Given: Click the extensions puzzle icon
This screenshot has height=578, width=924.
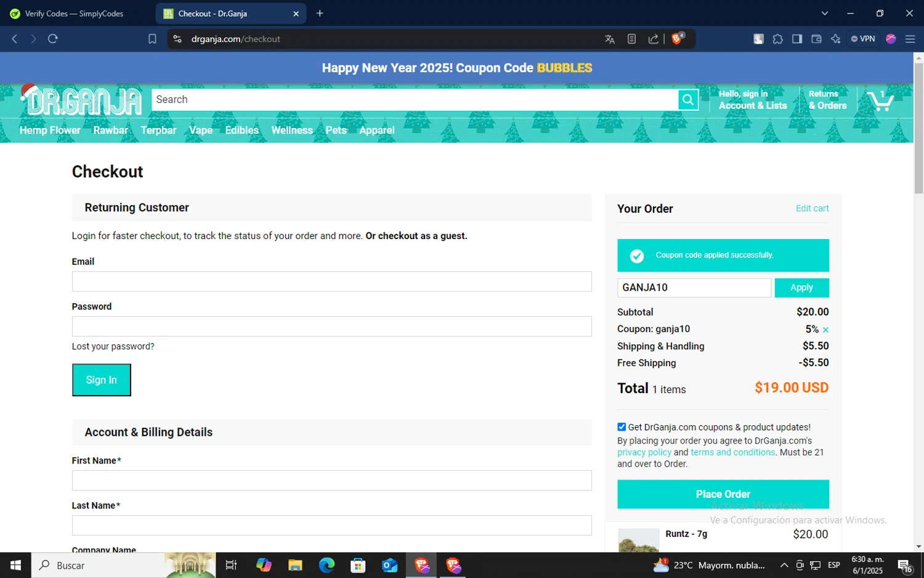Looking at the screenshot, I should click(x=778, y=39).
